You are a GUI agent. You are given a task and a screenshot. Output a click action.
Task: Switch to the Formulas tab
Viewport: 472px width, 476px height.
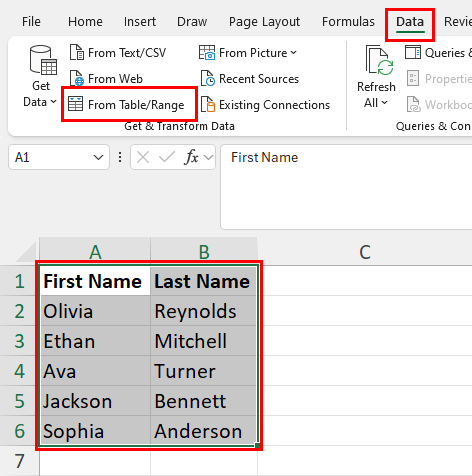(x=348, y=22)
